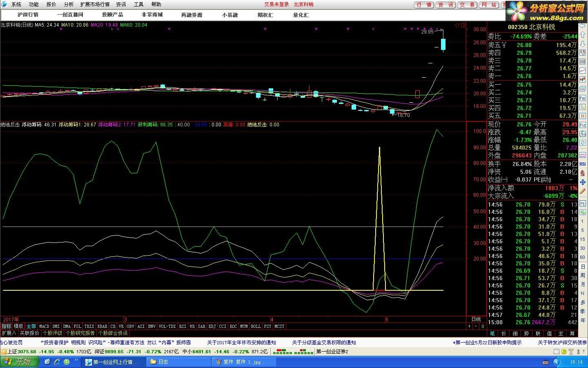588x368 pixels.
Task: Select the KDJ indicator tab
Action: 212,326
